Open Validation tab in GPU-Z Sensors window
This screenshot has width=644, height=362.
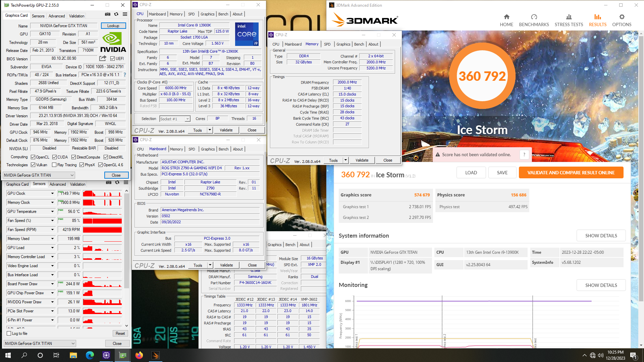(77, 184)
